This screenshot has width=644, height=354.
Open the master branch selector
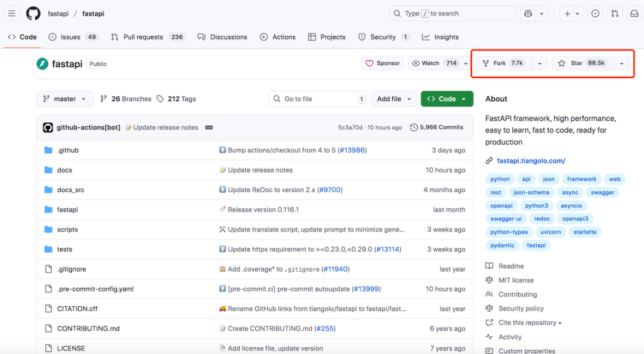pos(65,98)
